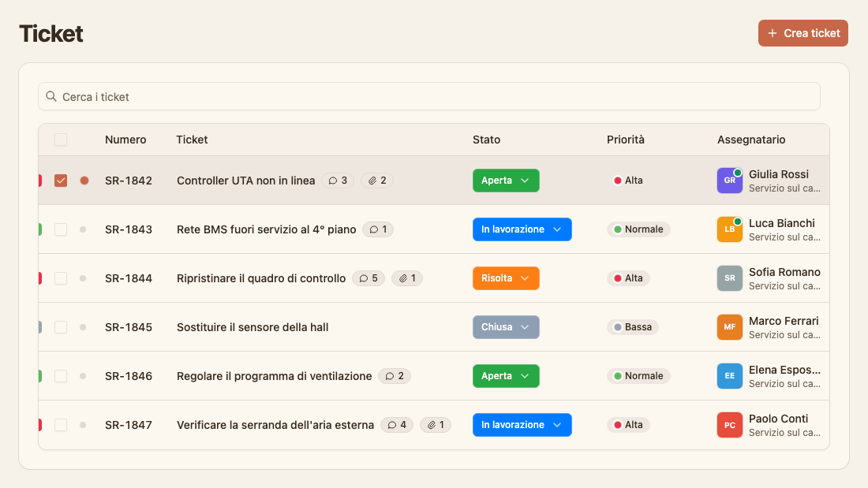The width and height of the screenshot is (868, 488).
Task: Click the Alta priority tag on SR-1842
Action: click(x=628, y=181)
